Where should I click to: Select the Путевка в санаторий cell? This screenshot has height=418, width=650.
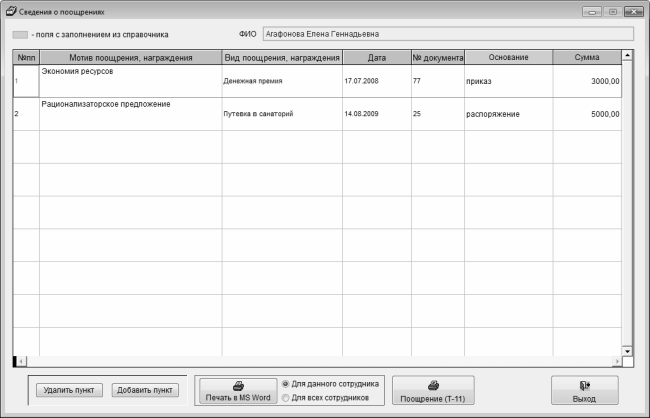coord(281,114)
